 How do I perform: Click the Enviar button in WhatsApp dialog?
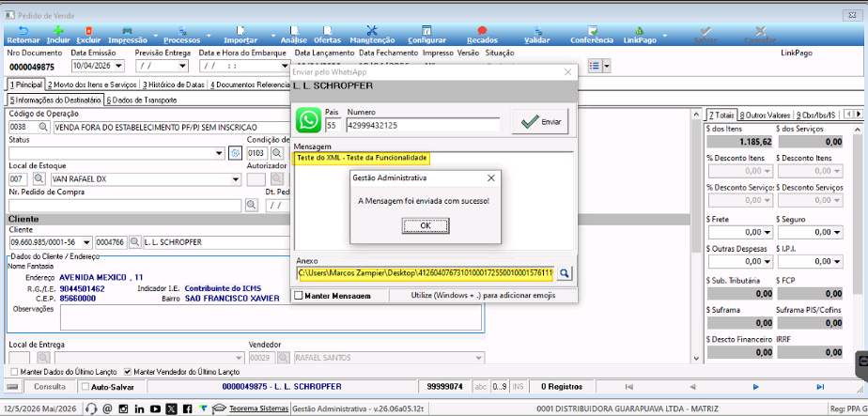[x=540, y=121]
